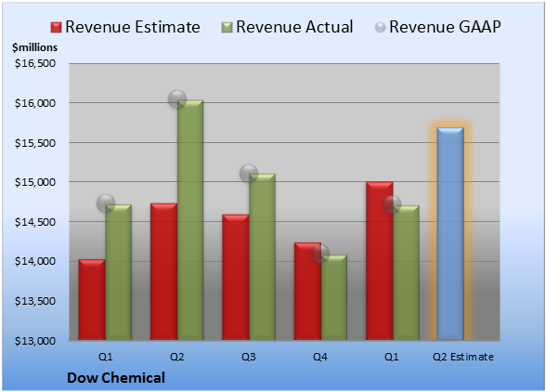Viewport: 546px width, 392px height.
Task: Click the $15,500 axis value
Action: click(35, 143)
